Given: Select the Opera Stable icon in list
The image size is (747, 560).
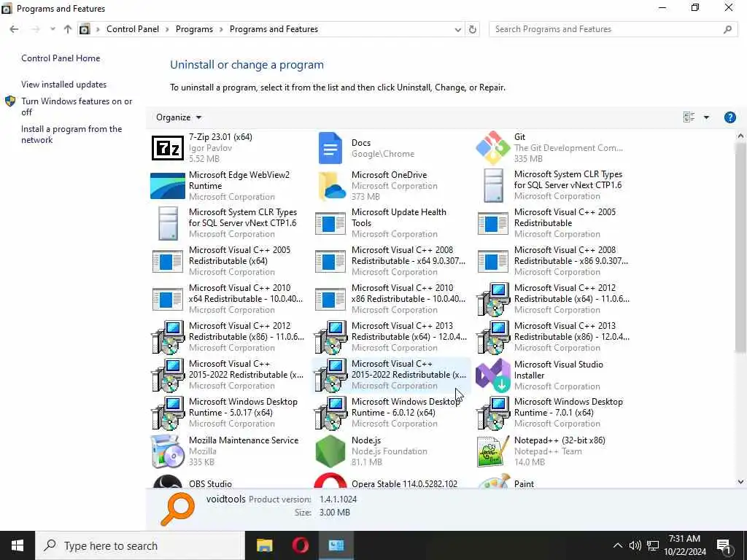Looking at the screenshot, I should click(330, 481).
